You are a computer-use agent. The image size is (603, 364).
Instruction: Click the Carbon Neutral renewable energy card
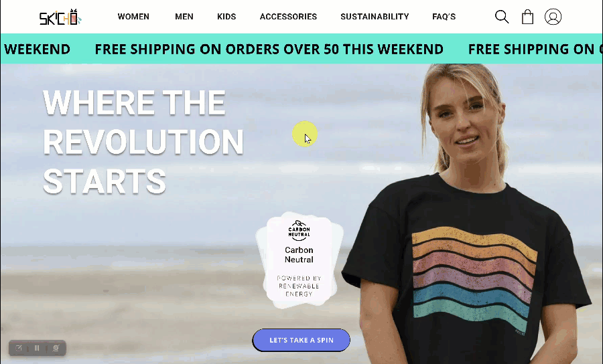(299, 260)
